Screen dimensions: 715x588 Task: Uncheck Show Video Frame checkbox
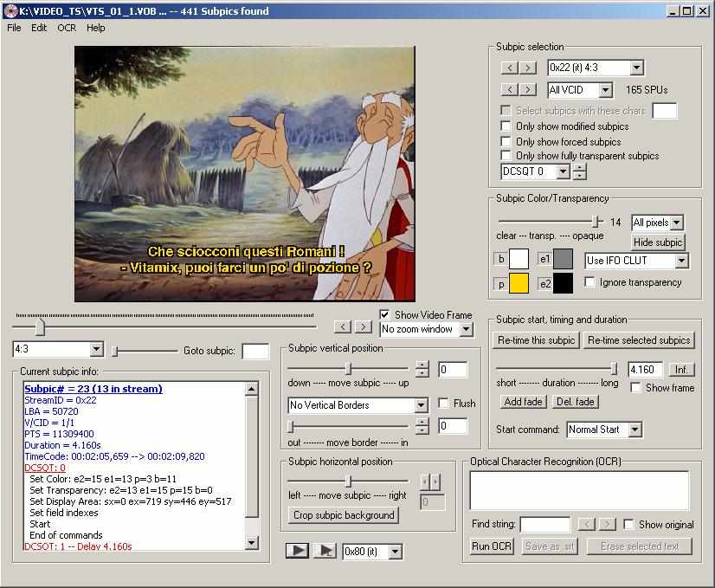pos(385,314)
